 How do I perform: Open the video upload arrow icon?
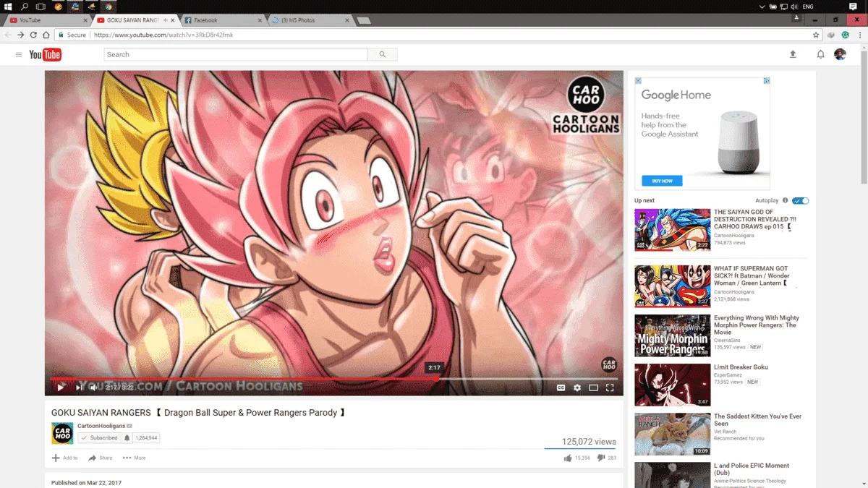coord(793,54)
